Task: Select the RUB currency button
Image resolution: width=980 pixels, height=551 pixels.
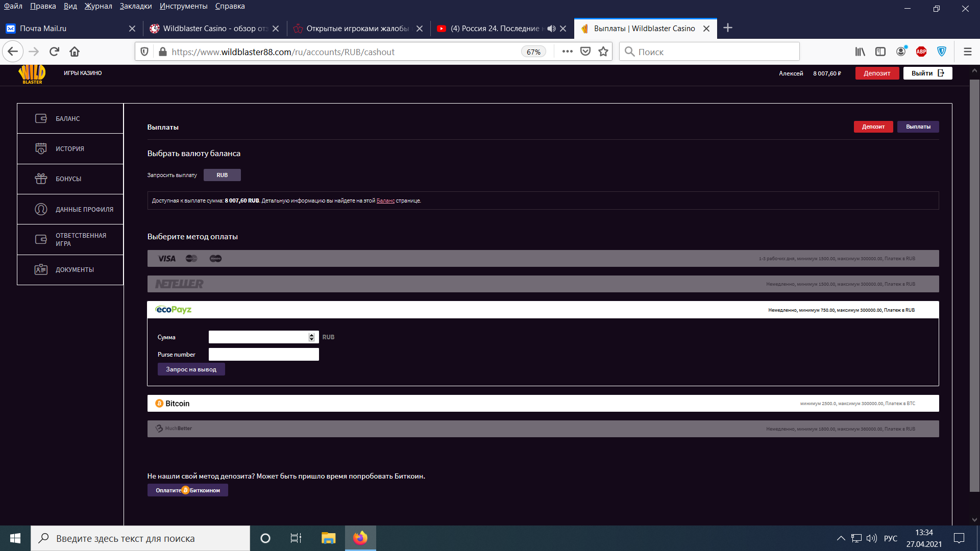Action: pyautogui.click(x=222, y=175)
